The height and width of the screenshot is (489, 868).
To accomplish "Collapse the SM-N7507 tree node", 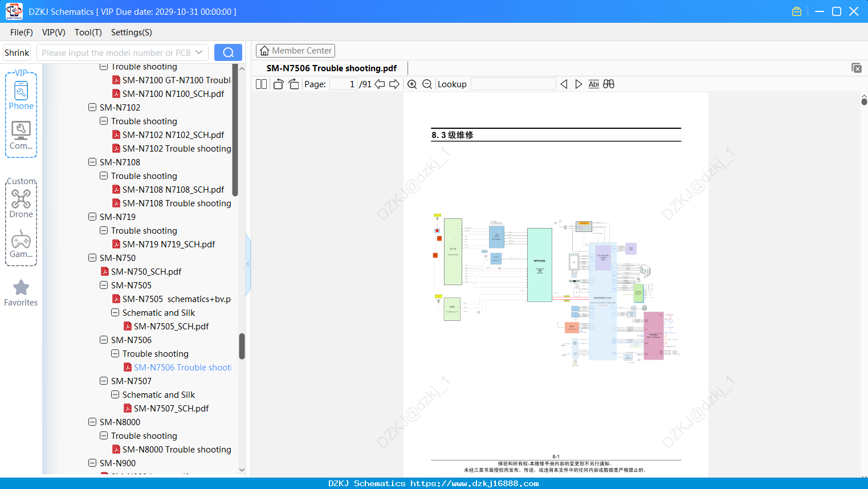I will 104,381.
